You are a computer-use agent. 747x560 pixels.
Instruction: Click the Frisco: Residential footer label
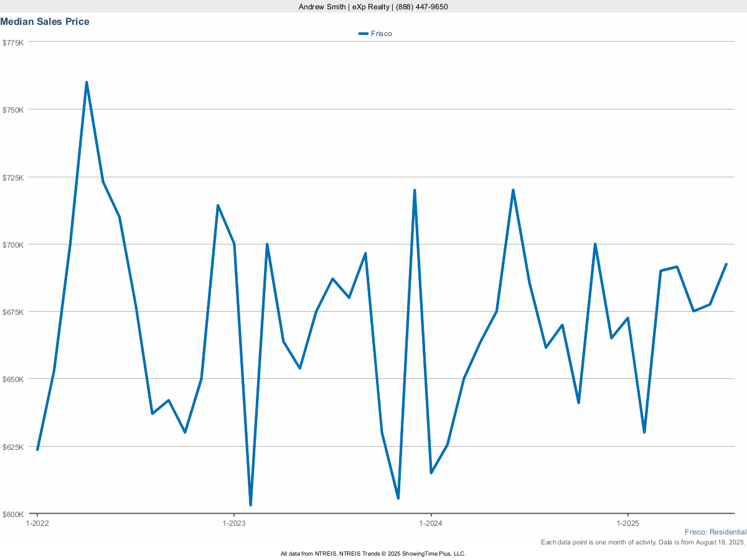click(715, 532)
